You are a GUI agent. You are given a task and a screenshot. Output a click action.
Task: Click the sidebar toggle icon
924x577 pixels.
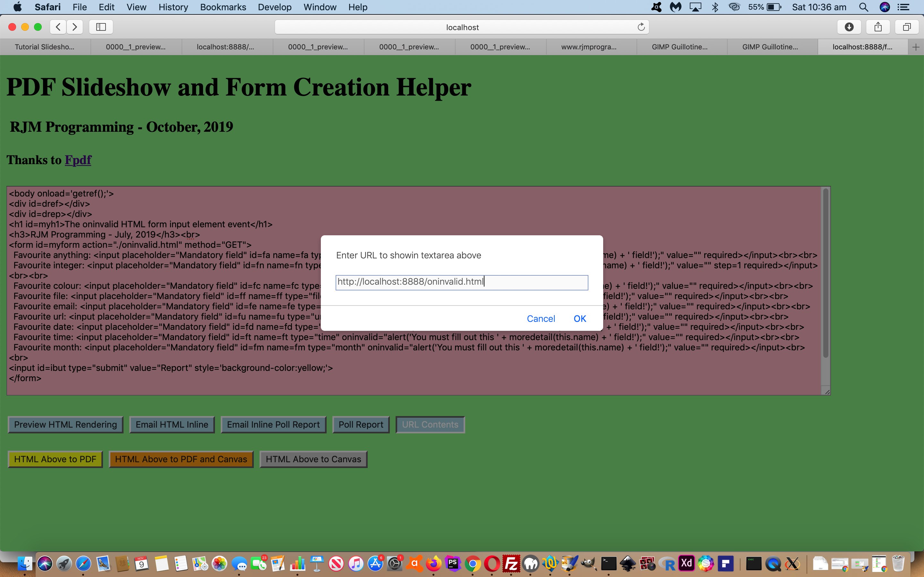pos(100,27)
